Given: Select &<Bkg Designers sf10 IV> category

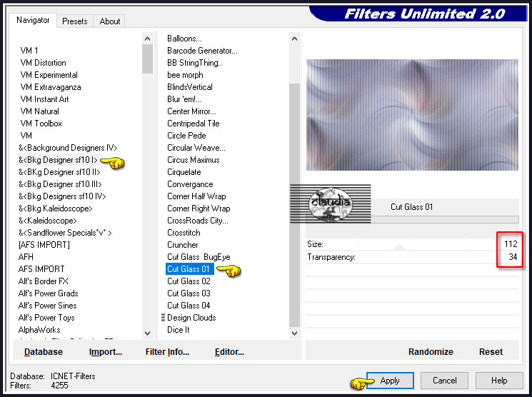Looking at the screenshot, I should [x=62, y=196].
